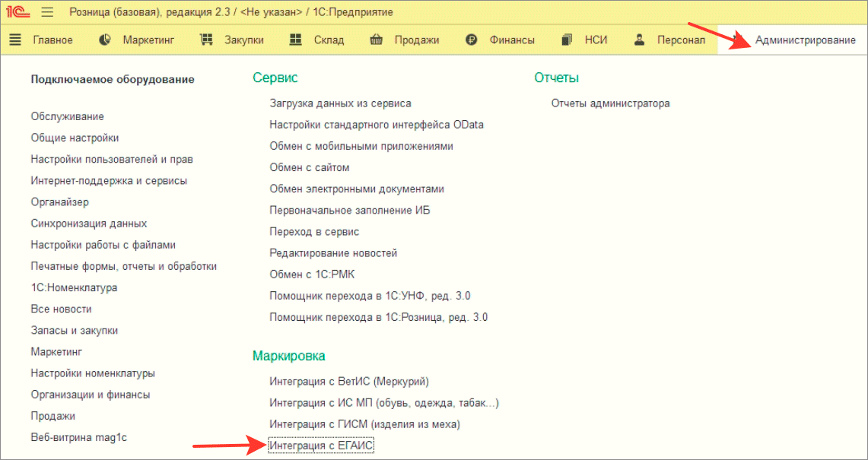This screenshot has height=460, width=868.
Task: Select the Администрирование section
Action: tap(806, 40)
